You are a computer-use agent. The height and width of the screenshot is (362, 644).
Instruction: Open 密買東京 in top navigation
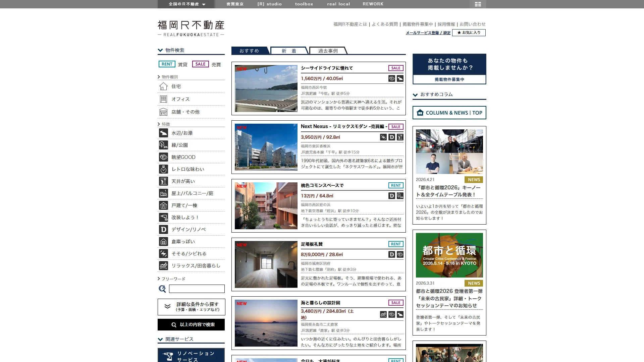click(235, 4)
